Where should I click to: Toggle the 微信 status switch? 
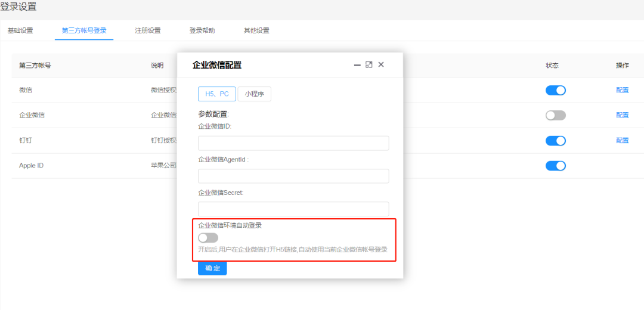click(555, 91)
